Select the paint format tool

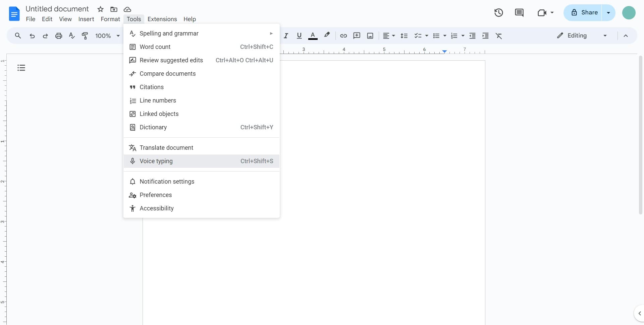(x=85, y=36)
